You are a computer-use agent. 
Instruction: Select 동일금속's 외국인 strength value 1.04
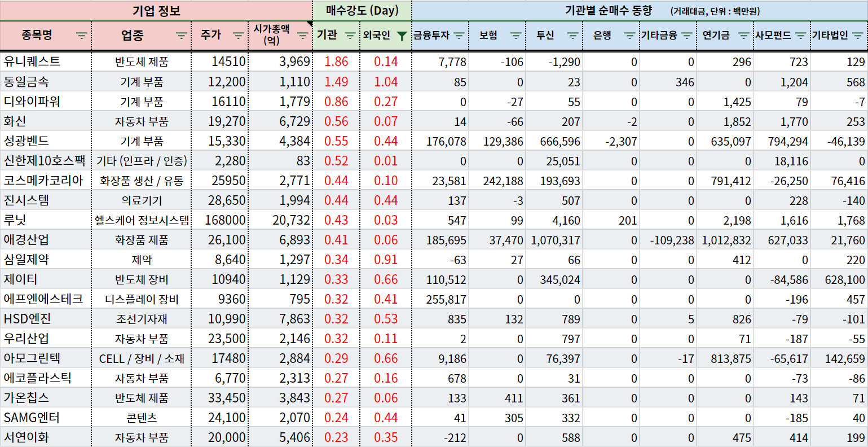point(386,81)
